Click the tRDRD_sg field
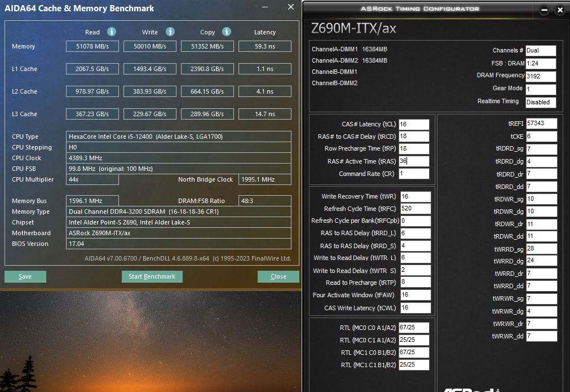This screenshot has width=570, height=392. (x=541, y=149)
